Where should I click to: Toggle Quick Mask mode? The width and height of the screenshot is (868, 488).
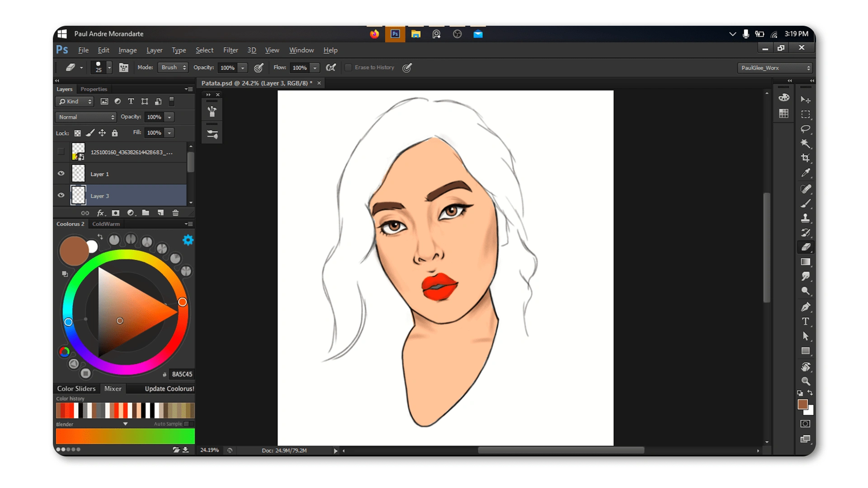coord(805,424)
